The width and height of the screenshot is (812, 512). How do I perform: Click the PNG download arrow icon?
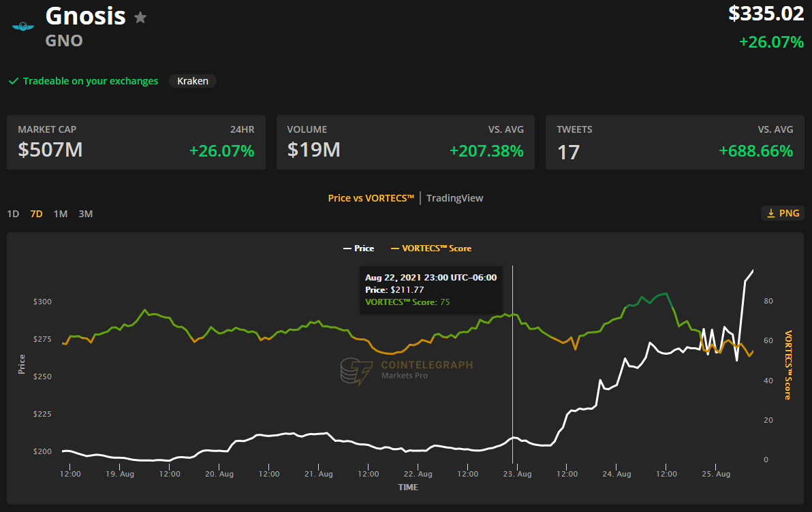tap(771, 213)
